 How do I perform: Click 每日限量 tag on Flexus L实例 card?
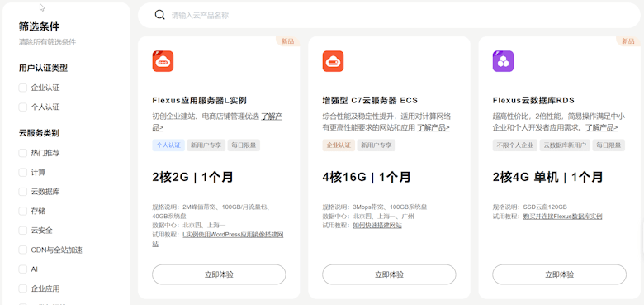point(244,145)
